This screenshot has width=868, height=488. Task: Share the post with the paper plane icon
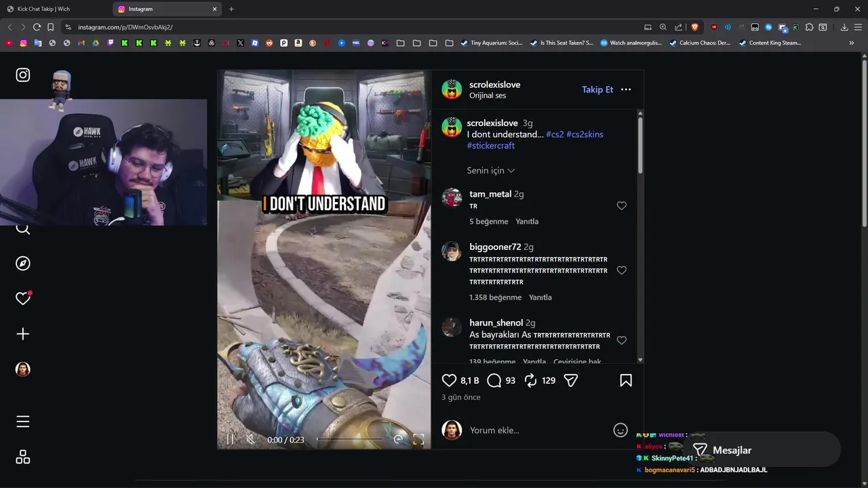[571, 380]
